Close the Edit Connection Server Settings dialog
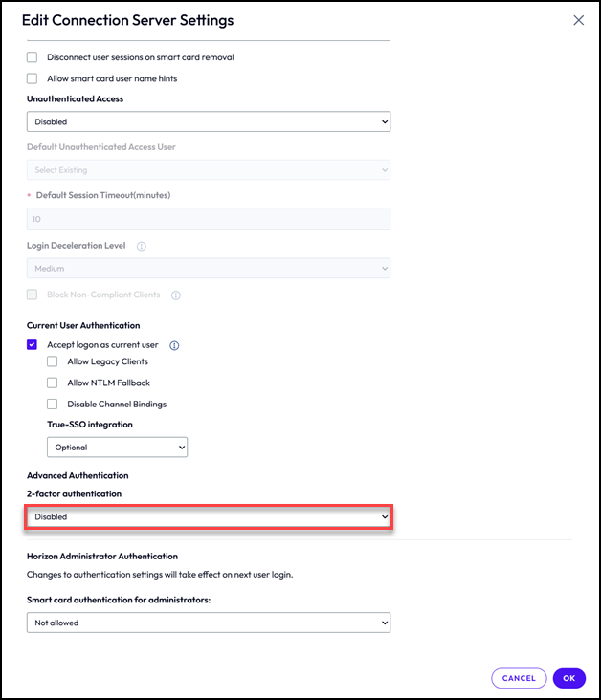This screenshot has height=700, width=601. 578,20
